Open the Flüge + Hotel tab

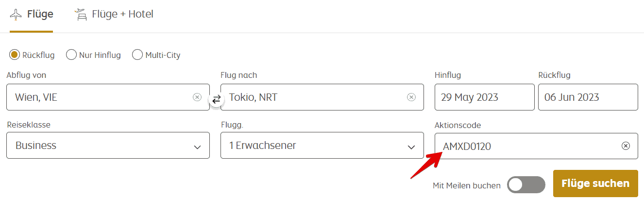point(122,15)
